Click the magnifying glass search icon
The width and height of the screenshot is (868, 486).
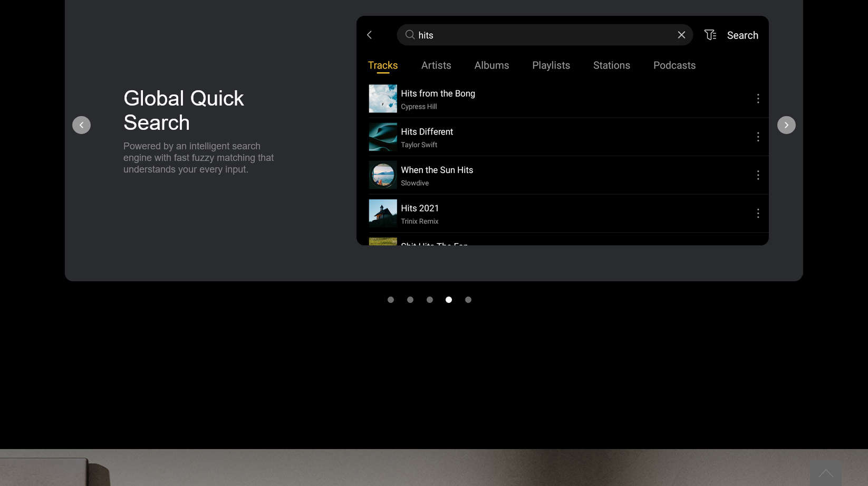coord(410,35)
